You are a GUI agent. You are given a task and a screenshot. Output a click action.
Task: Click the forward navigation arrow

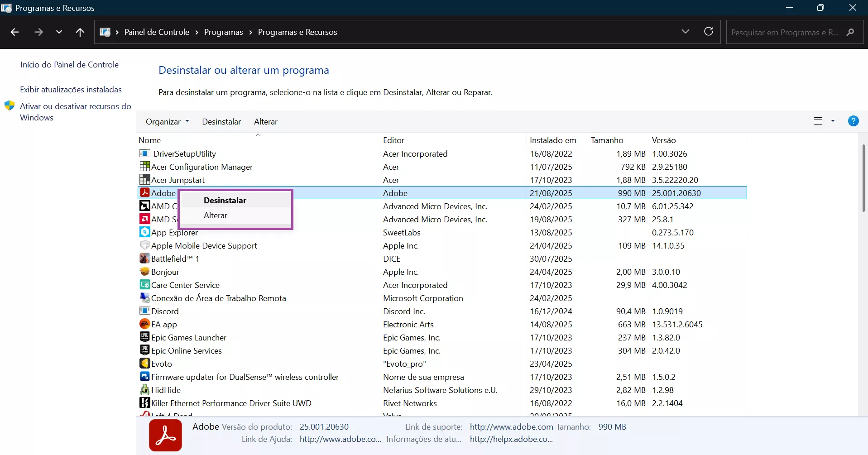38,32
